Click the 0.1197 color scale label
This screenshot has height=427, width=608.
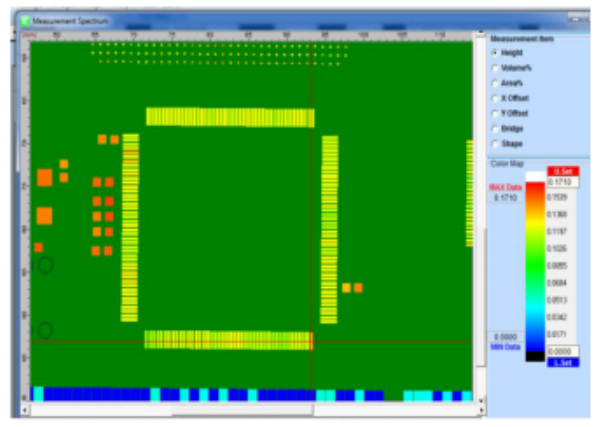click(557, 232)
